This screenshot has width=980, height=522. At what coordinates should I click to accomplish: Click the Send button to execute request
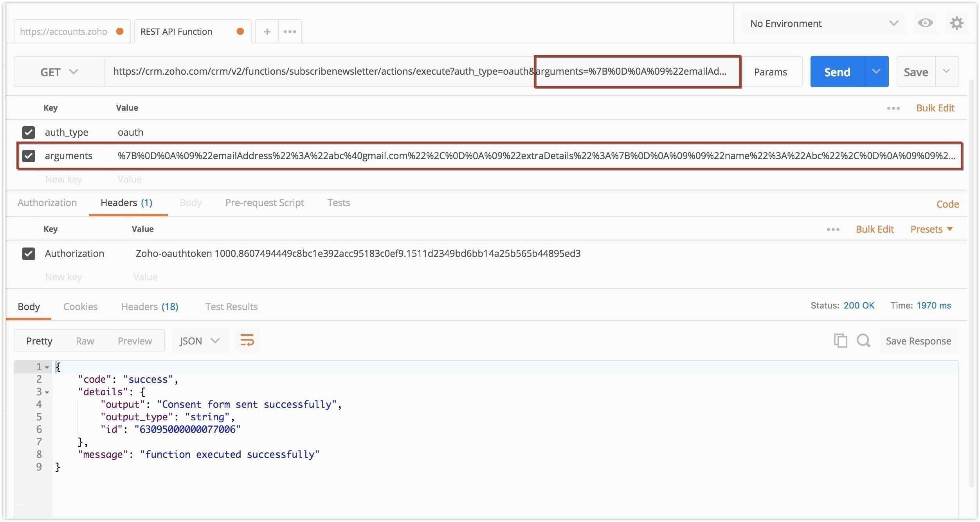point(837,71)
